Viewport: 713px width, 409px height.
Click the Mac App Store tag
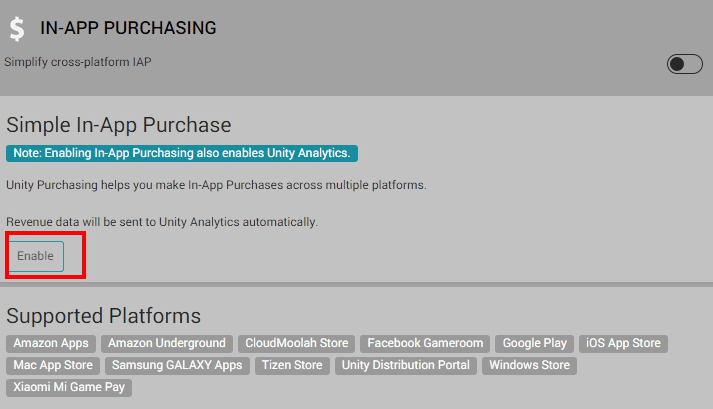(53, 365)
